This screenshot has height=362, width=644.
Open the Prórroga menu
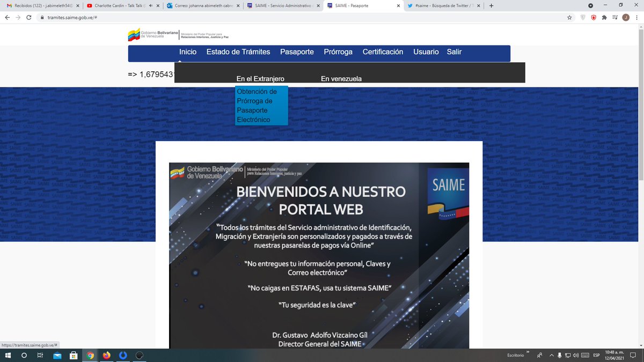click(x=338, y=52)
